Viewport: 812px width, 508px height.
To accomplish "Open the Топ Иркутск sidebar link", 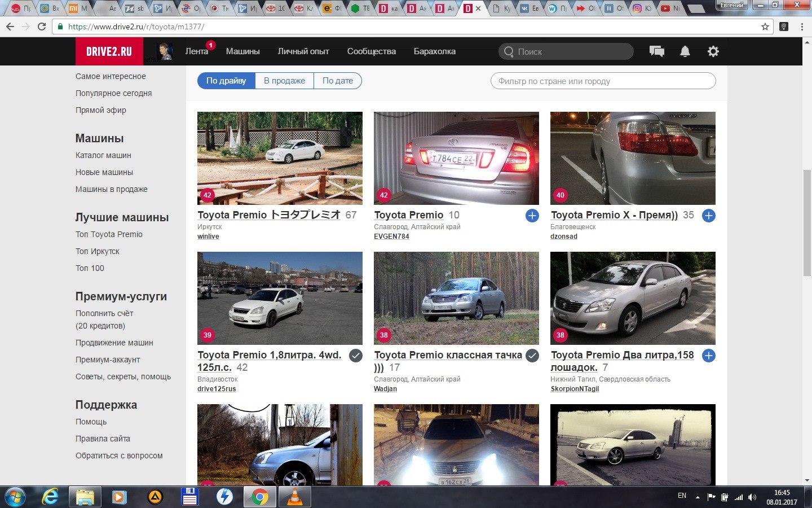I will 98,251.
